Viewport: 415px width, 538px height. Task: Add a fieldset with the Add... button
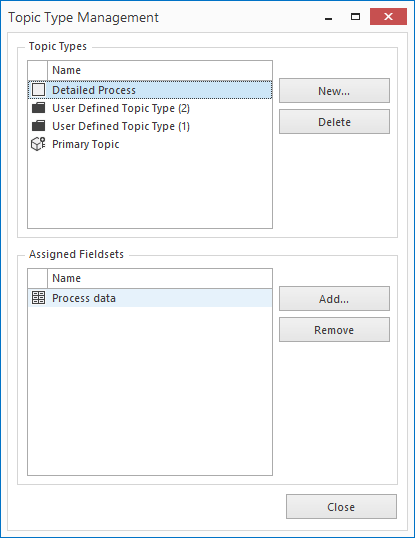pos(334,299)
